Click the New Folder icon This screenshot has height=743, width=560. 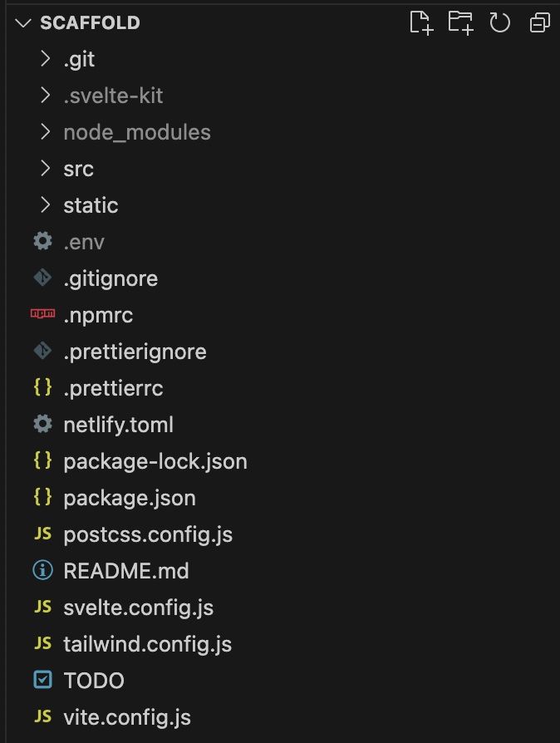click(460, 22)
